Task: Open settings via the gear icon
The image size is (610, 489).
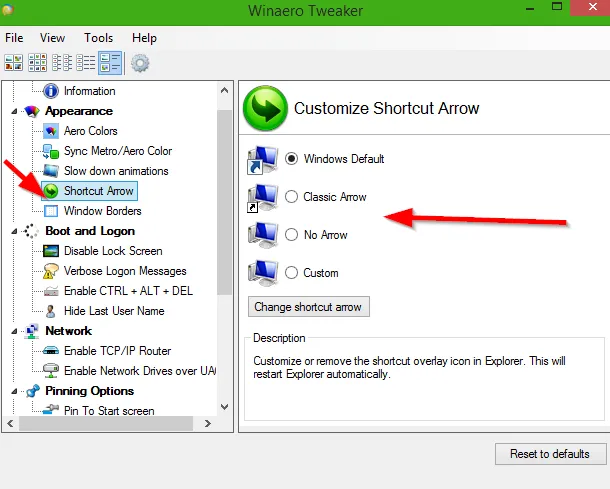Action: pos(140,63)
